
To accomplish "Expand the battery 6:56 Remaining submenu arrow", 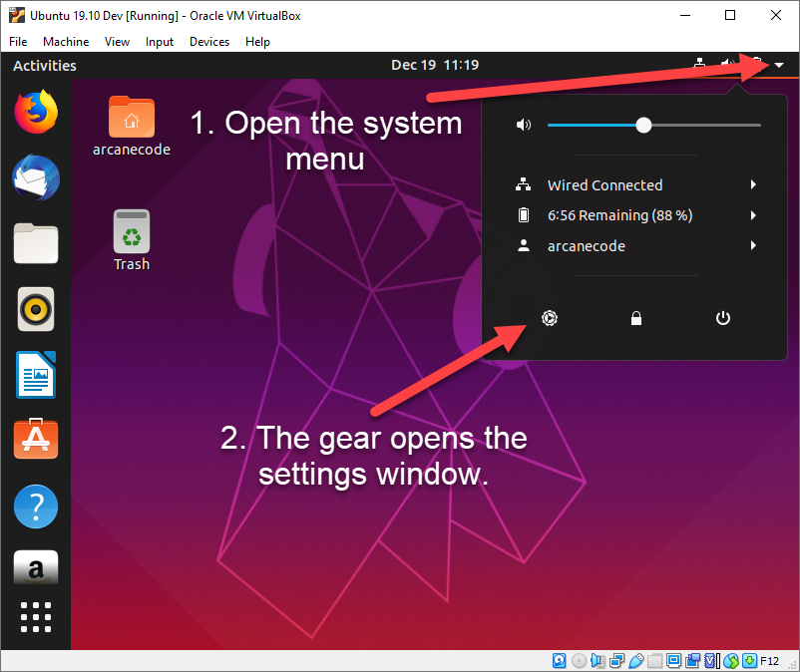I will coord(753,215).
